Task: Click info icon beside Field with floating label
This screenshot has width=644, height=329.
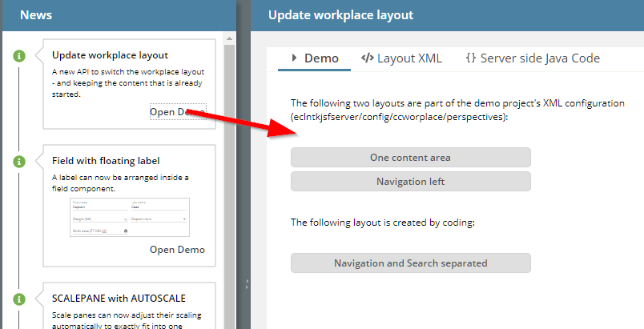Action: 19,161
